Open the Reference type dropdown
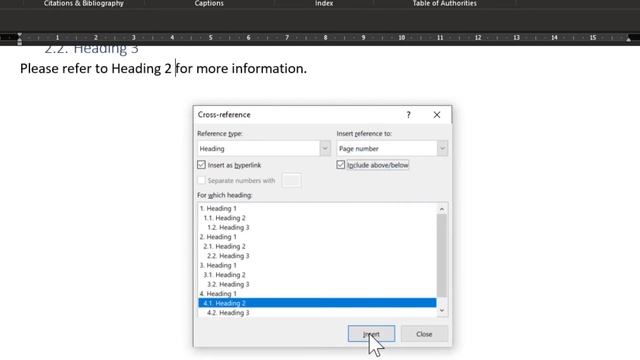Screen dimensions: 640x360 coord(325,149)
